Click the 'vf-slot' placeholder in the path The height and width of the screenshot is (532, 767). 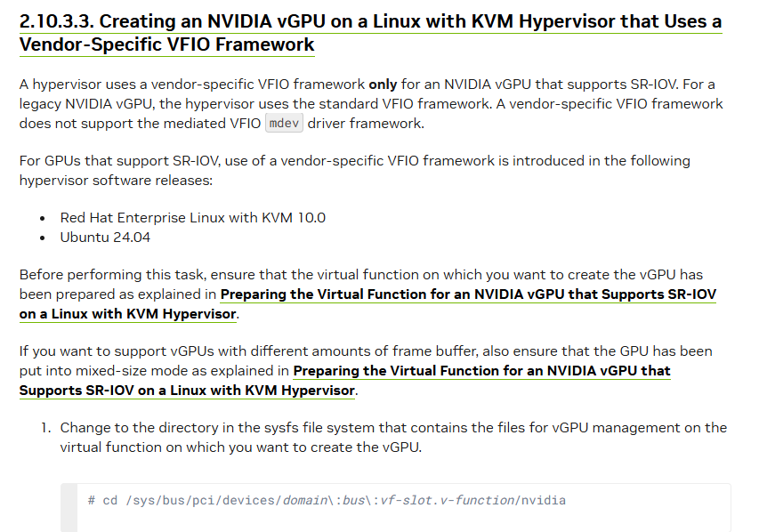tap(405, 501)
